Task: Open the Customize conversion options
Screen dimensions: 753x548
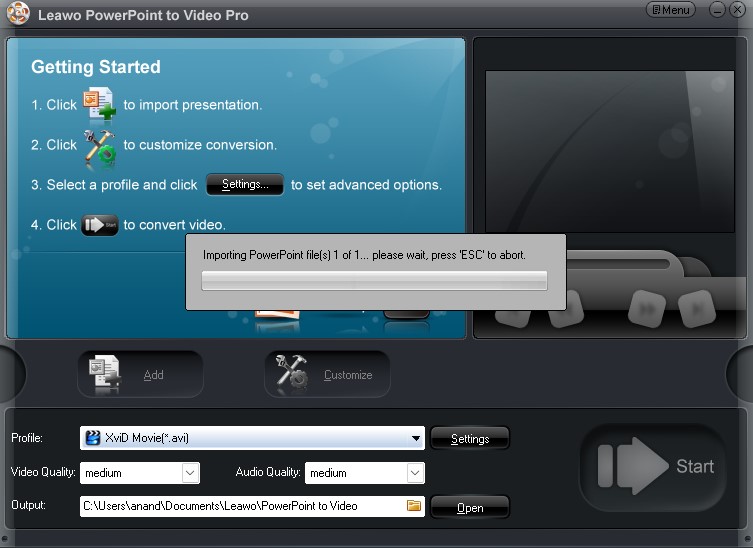Action: tap(328, 375)
